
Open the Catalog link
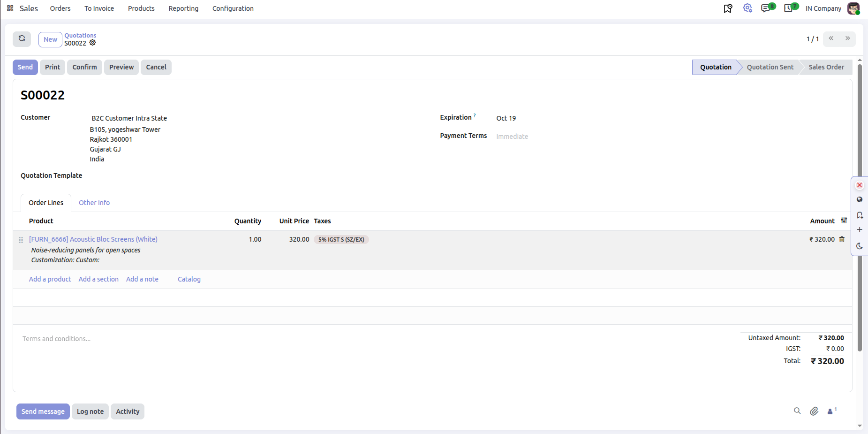pos(189,279)
